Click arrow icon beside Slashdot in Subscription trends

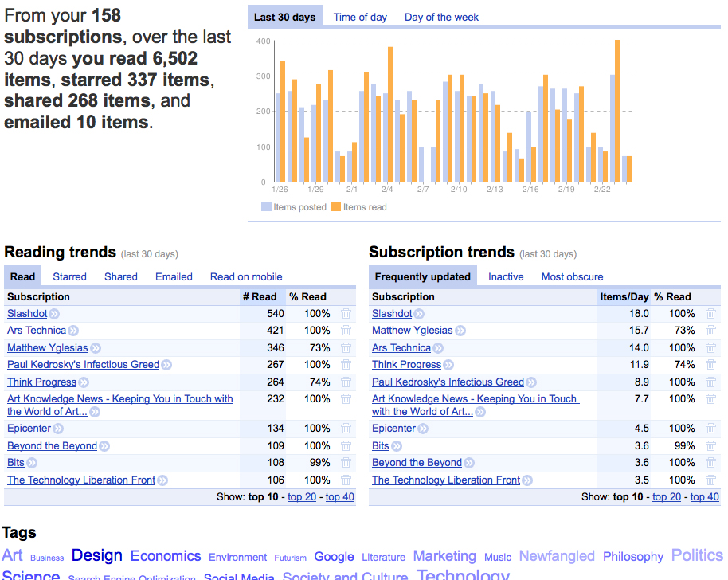pyautogui.click(x=419, y=314)
